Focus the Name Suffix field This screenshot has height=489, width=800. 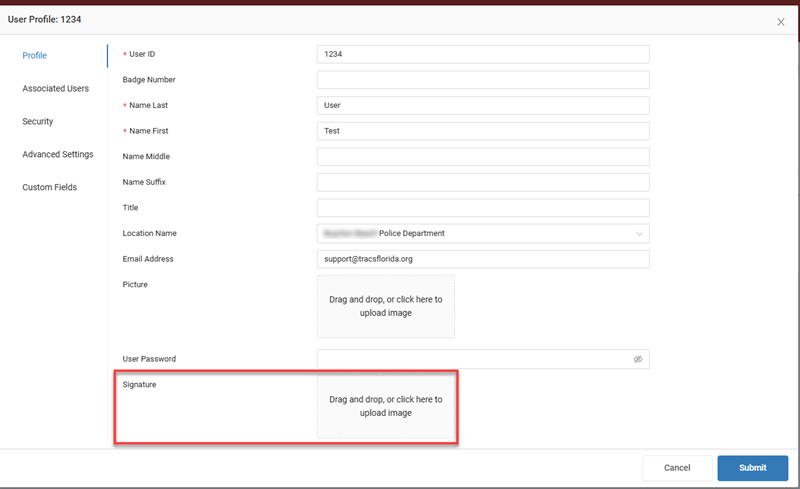[483, 182]
